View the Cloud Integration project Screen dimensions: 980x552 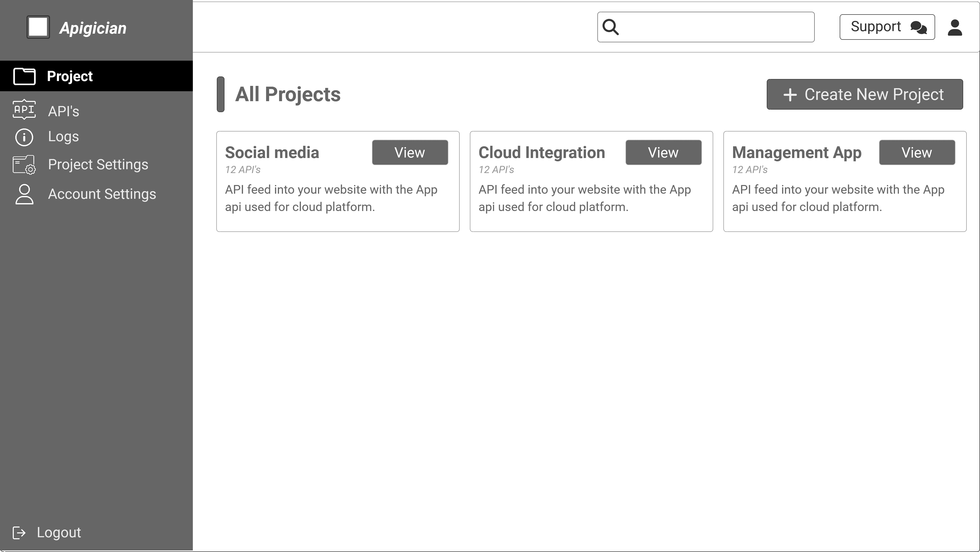click(x=663, y=152)
